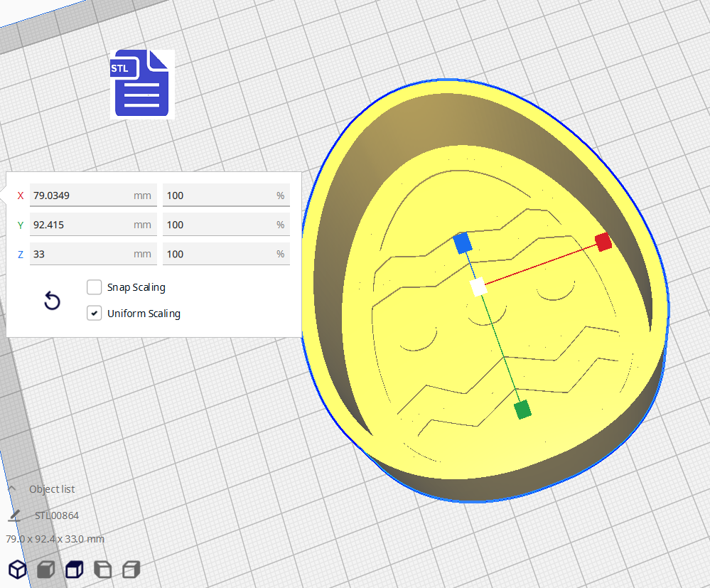Click the Z dimension mm field
The height and width of the screenshot is (588, 710).
coord(82,254)
